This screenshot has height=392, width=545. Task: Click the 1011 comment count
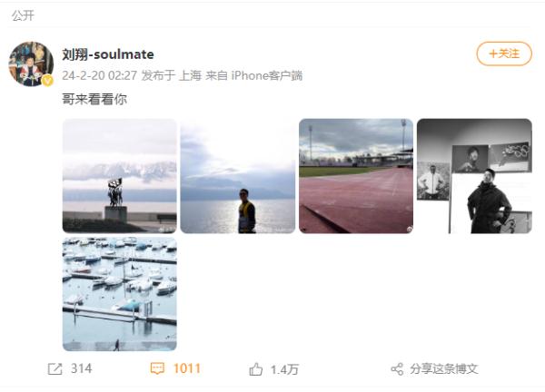[187, 368]
